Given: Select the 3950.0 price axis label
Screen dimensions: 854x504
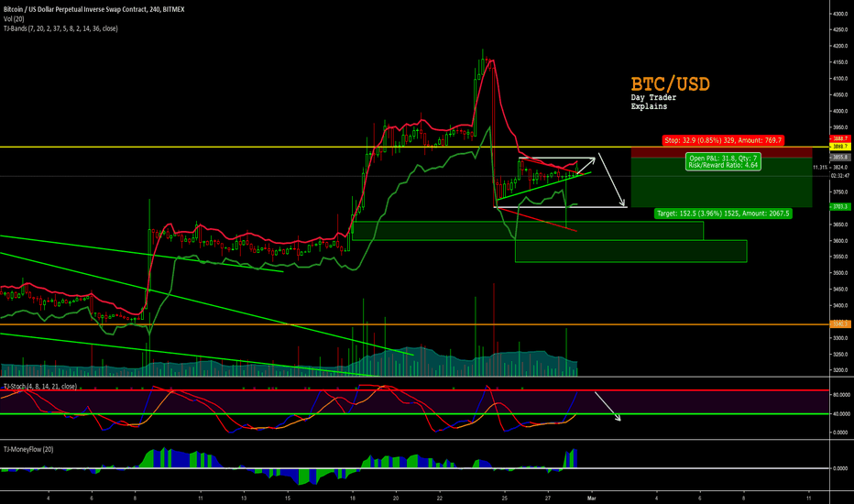Looking at the screenshot, I should (x=840, y=127).
